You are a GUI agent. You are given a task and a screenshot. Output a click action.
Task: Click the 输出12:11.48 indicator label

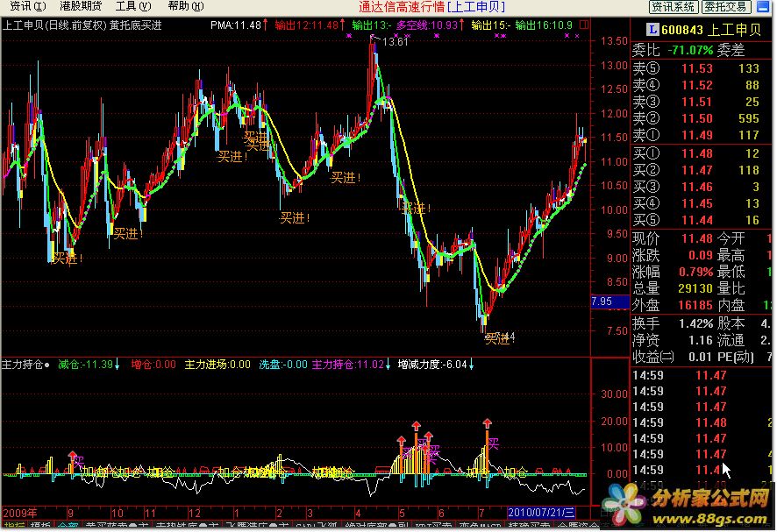point(307,25)
